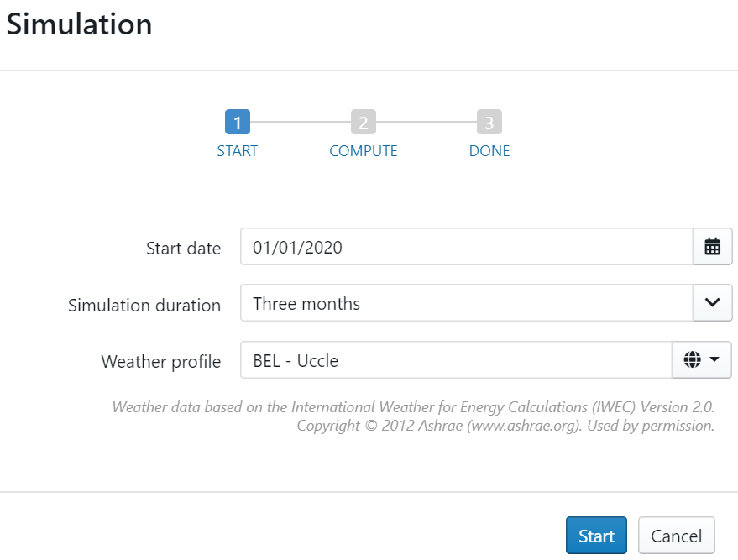The height and width of the screenshot is (560, 738).
Task: Click the progress line between steps 2 and 3
Action: click(x=427, y=123)
